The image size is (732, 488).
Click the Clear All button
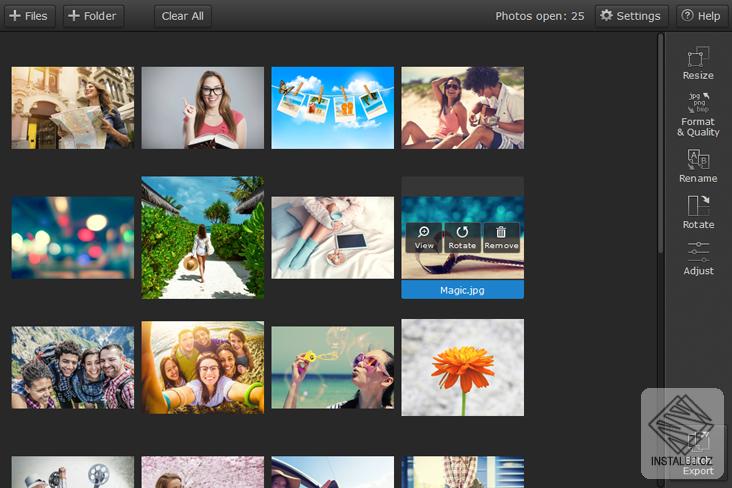point(183,16)
